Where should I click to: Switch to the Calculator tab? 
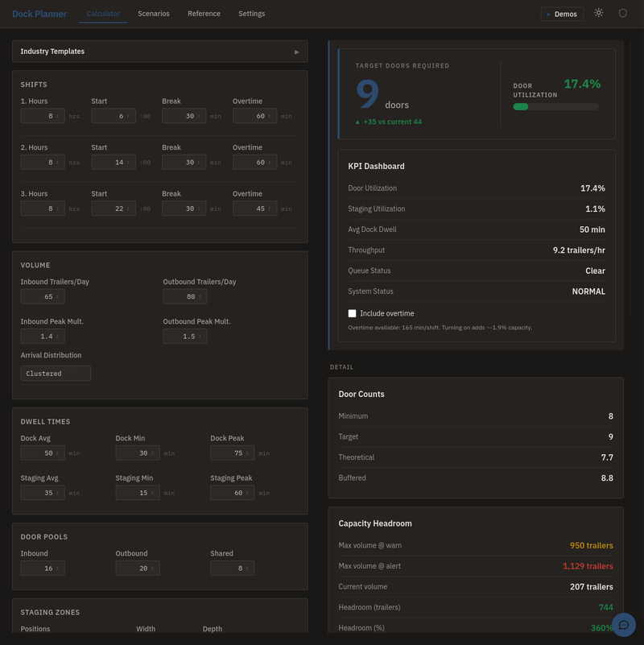(103, 14)
